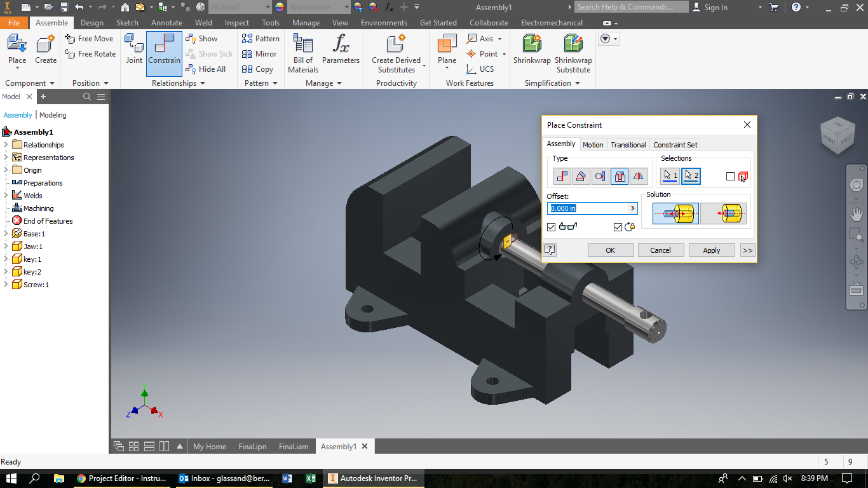
Task: Click the ViewCube
Action: pos(838,135)
